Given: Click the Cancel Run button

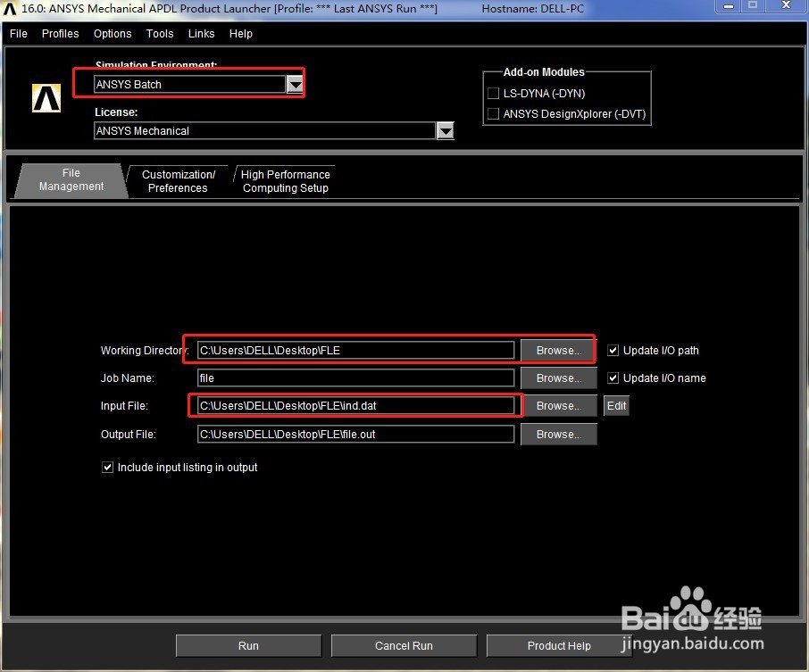Looking at the screenshot, I should tap(404, 646).
